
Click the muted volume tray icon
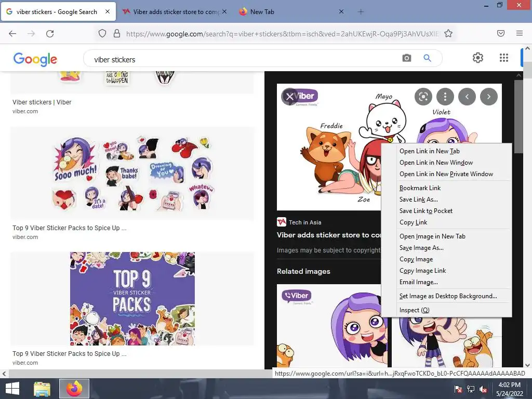tap(483, 389)
